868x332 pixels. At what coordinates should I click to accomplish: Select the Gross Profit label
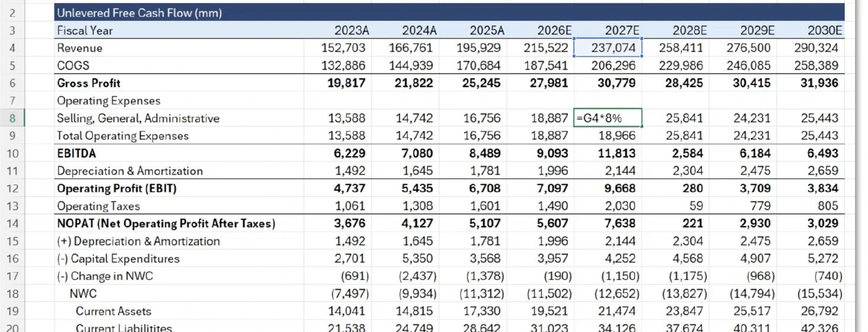point(88,83)
